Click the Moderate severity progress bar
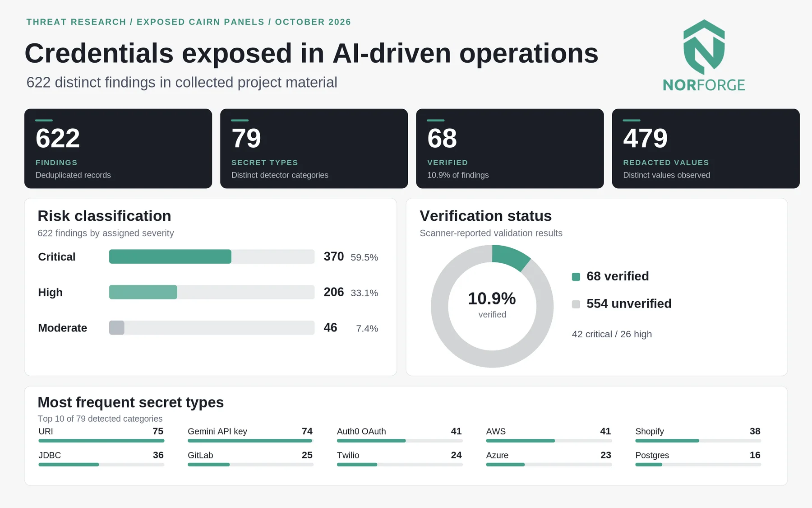This screenshot has height=508, width=812. point(212,328)
